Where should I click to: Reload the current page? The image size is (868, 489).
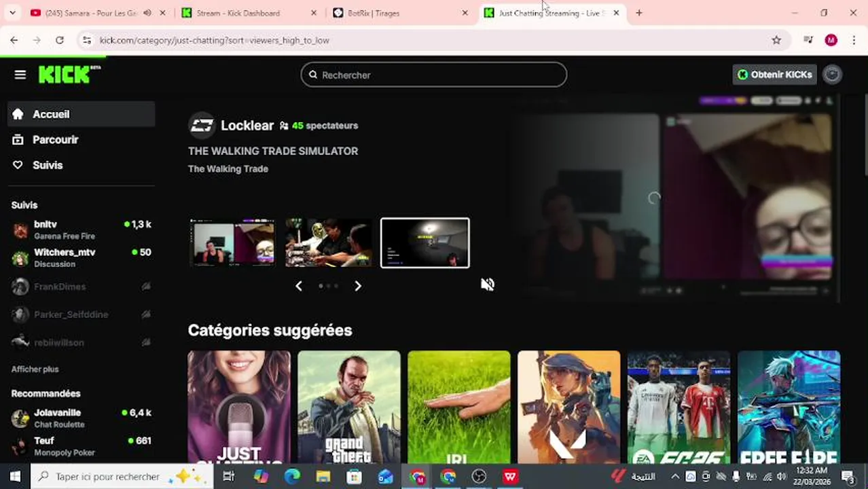[x=60, y=40]
